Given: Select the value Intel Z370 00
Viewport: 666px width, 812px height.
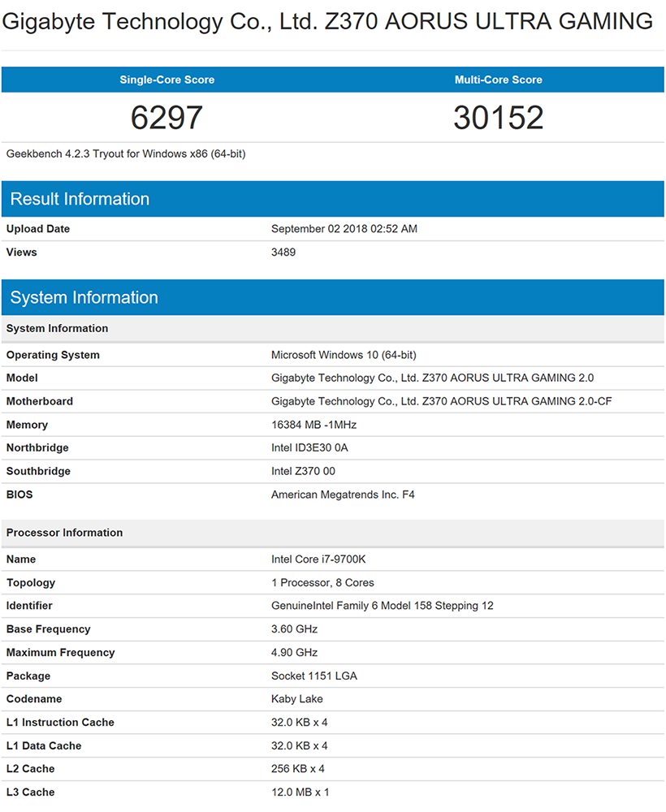Looking at the screenshot, I should pyautogui.click(x=303, y=471).
